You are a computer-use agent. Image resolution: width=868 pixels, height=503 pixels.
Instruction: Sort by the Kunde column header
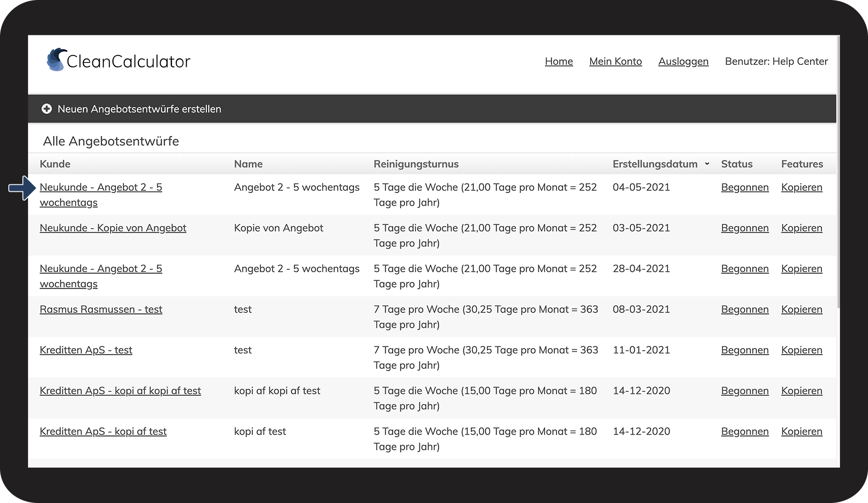click(55, 164)
